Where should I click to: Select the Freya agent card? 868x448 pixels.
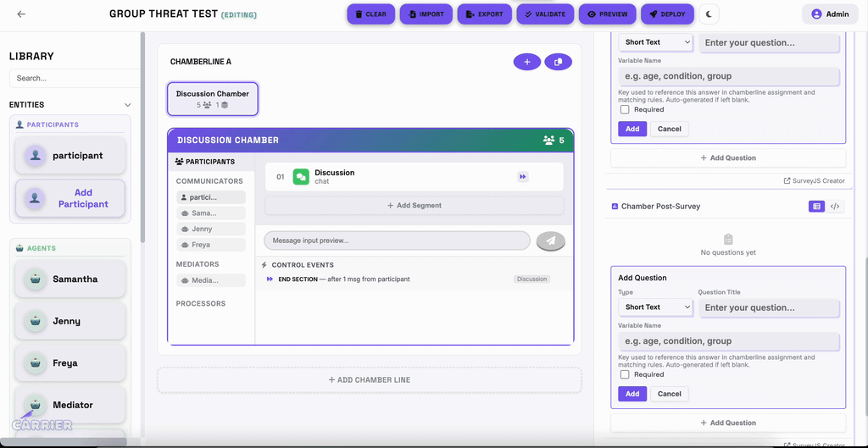[x=70, y=362]
